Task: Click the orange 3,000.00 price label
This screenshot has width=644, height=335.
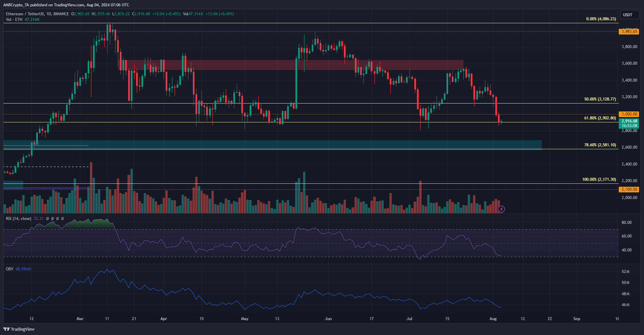Action: tap(629, 114)
